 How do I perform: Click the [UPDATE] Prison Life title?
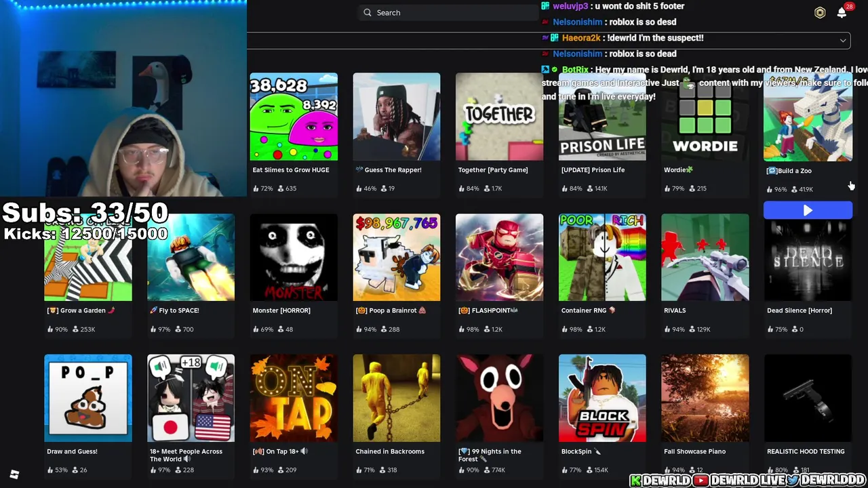click(x=593, y=170)
